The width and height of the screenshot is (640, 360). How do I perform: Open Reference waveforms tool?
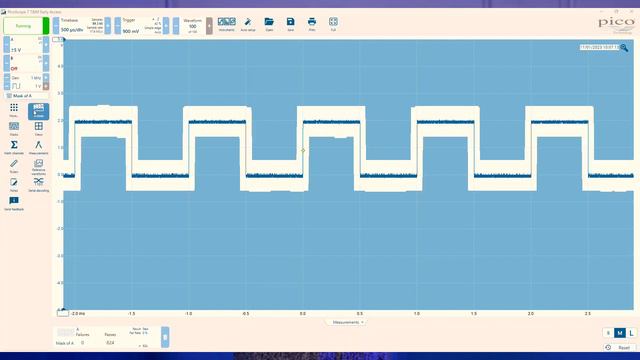(x=38, y=167)
